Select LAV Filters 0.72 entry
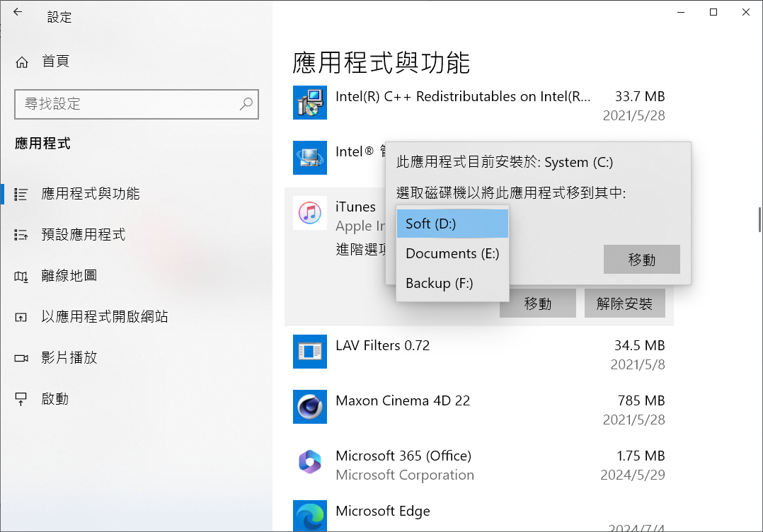 click(382, 345)
